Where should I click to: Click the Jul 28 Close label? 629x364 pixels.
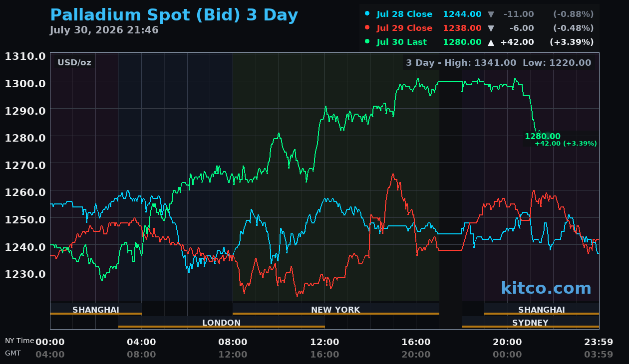point(404,14)
